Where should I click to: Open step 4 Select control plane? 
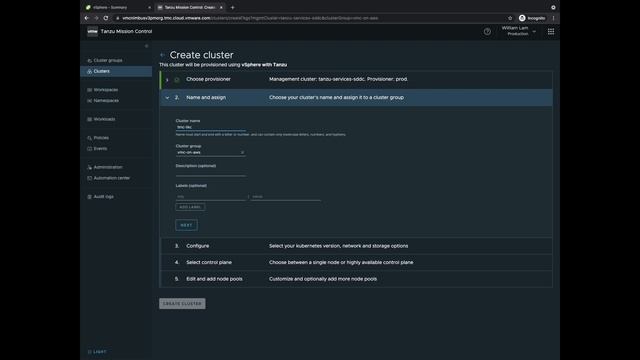[x=356, y=262]
